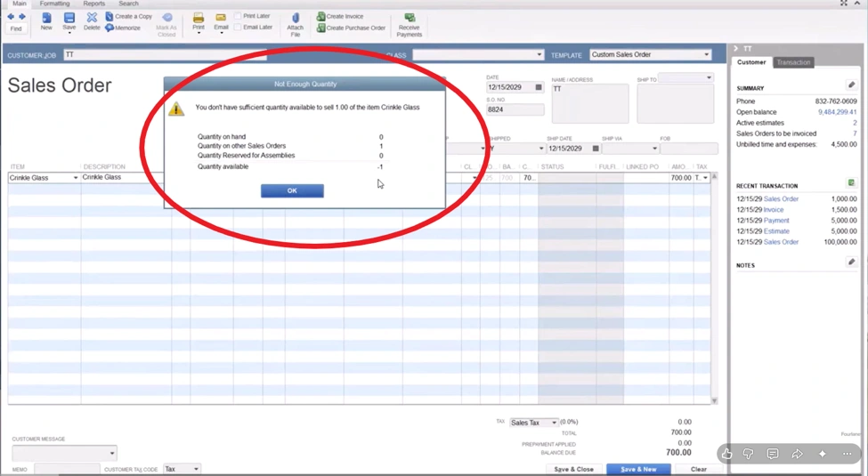This screenshot has height=476, width=868.
Task: Click the thumbs up feedback icon
Action: (x=726, y=454)
